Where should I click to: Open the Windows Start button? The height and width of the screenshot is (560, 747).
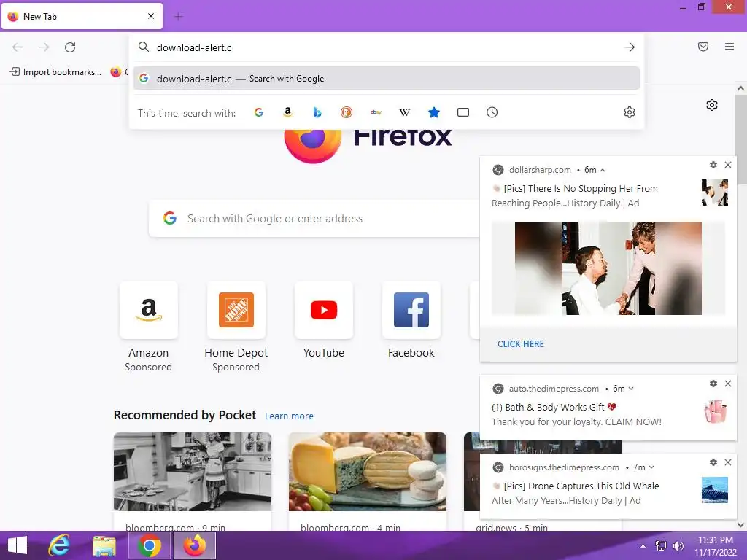(18, 545)
